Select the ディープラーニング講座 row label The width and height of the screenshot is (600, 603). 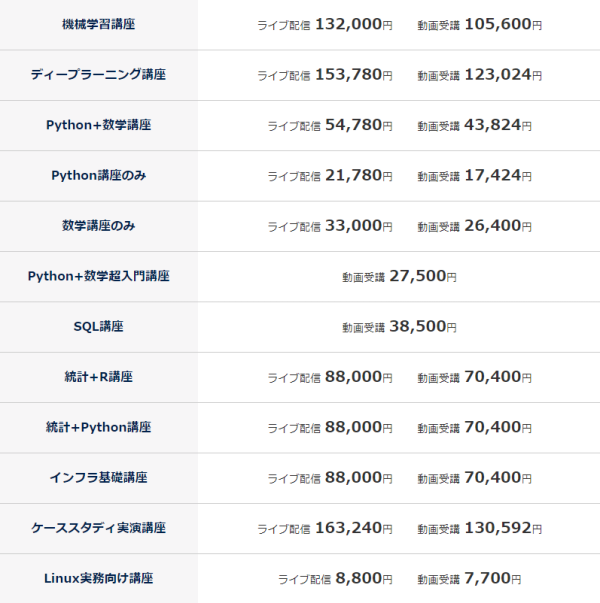98,74
